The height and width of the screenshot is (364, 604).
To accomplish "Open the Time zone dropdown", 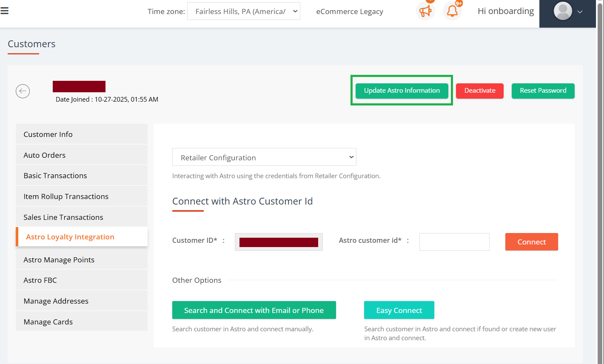I will click(244, 11).
